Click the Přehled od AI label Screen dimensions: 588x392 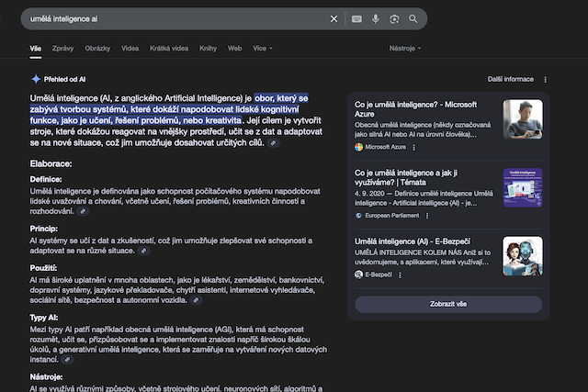tap(64, 79)
